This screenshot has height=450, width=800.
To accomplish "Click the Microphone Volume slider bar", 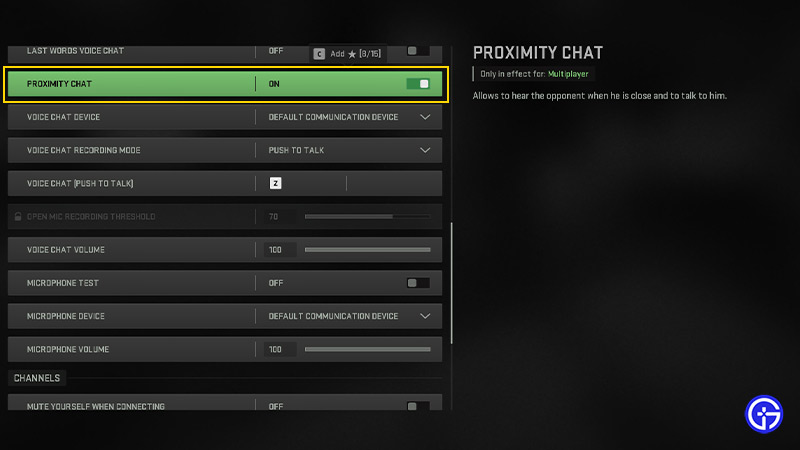I will point(367,349).
